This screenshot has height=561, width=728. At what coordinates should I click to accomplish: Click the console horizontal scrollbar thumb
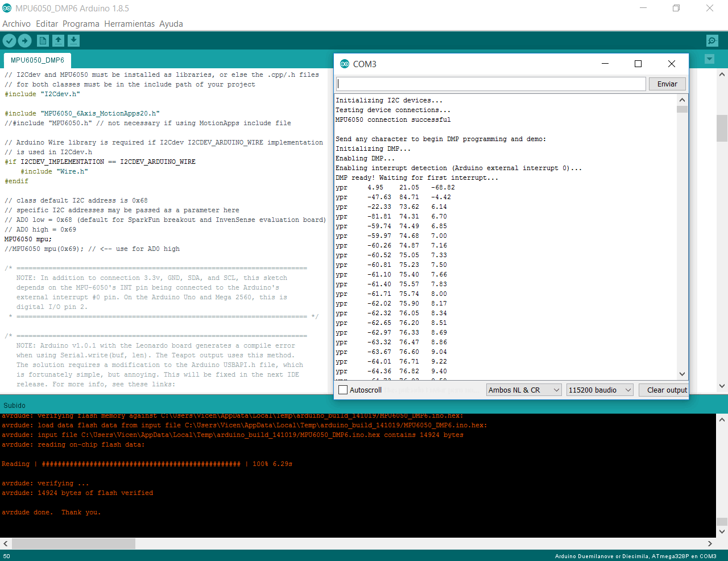tap(73, 543)
